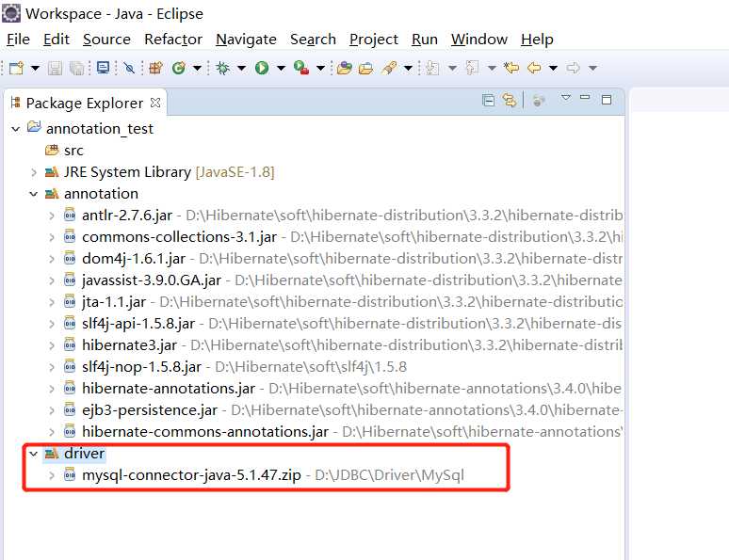Expand the JRE System Library node
The image size is (729, 560).
[34, 172]
